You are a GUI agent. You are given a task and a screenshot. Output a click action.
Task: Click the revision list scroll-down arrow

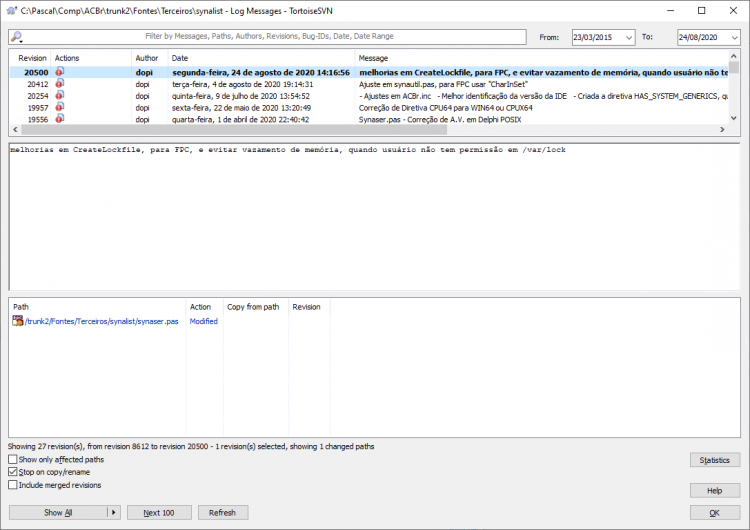[734, 118]
